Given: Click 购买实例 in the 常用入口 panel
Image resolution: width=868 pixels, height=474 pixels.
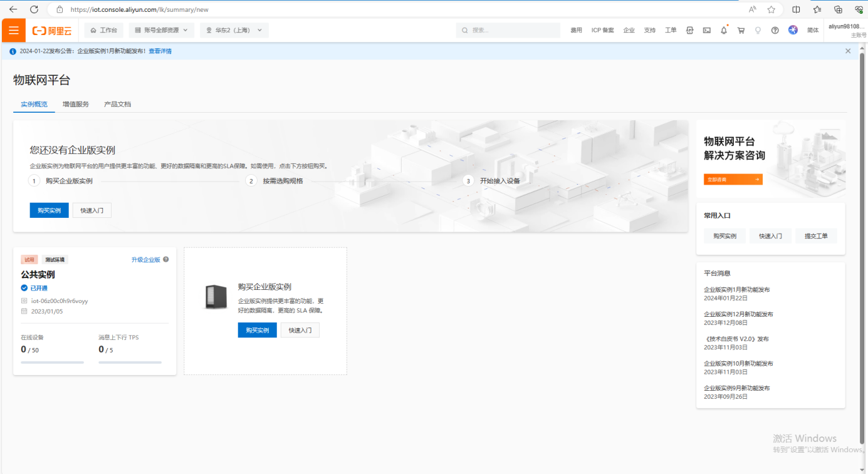Looking at the screenshot, I should pos(724,236).
